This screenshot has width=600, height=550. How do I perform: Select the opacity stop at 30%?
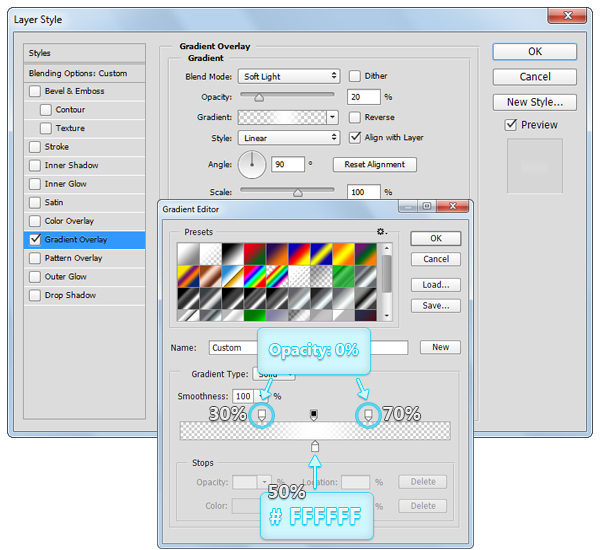(x=262, y=414)
